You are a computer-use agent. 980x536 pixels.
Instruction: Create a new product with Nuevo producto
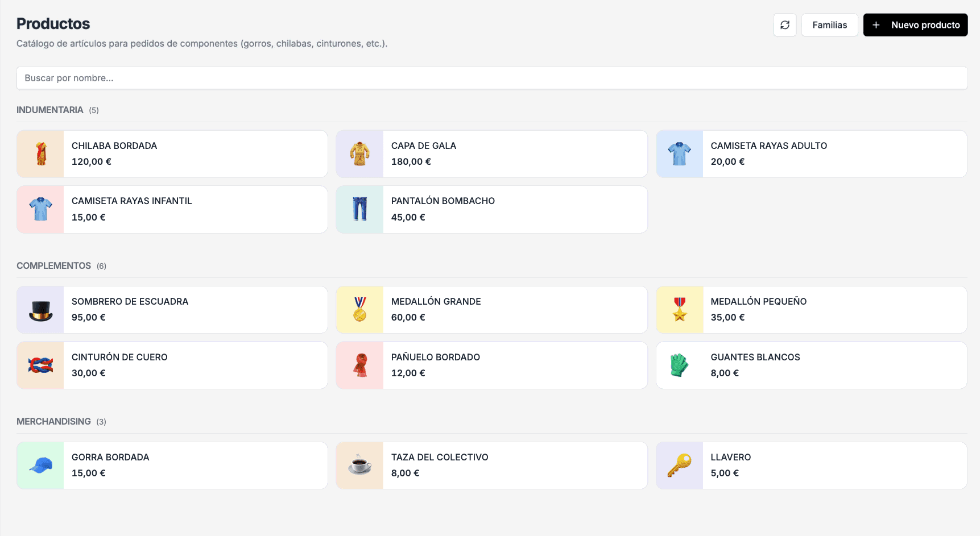tap(915, 25)
